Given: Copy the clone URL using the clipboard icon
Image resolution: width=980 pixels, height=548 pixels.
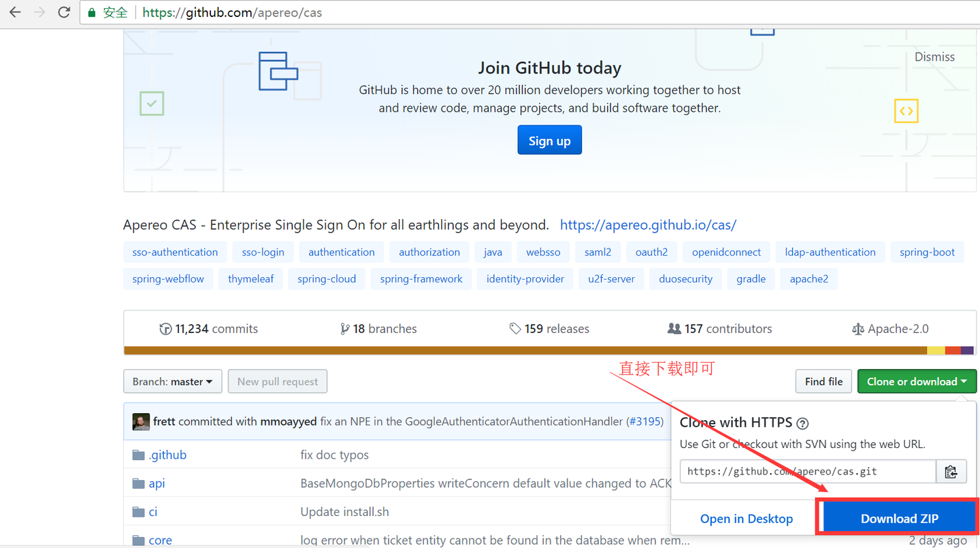Looking at the screenshot, I should coord(951,470).
